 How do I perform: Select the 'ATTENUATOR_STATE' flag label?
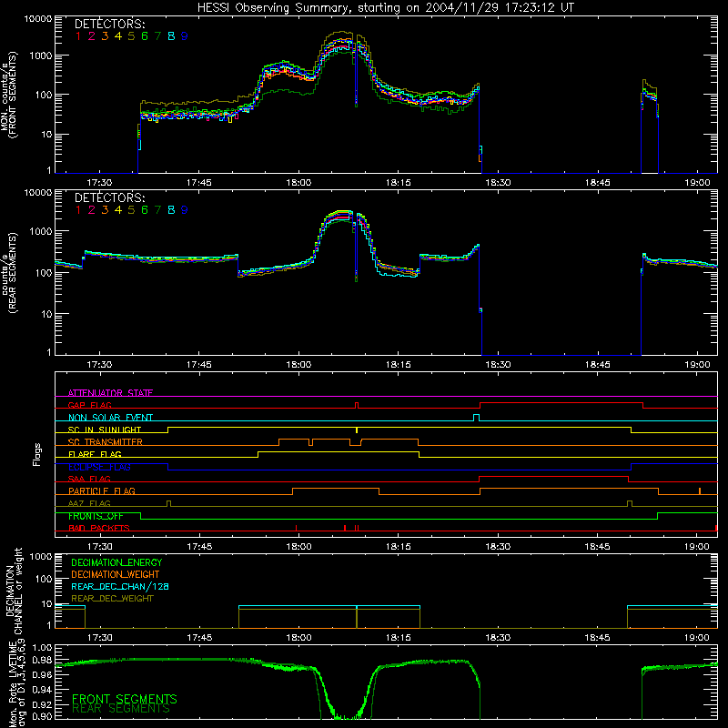(110, 393)
